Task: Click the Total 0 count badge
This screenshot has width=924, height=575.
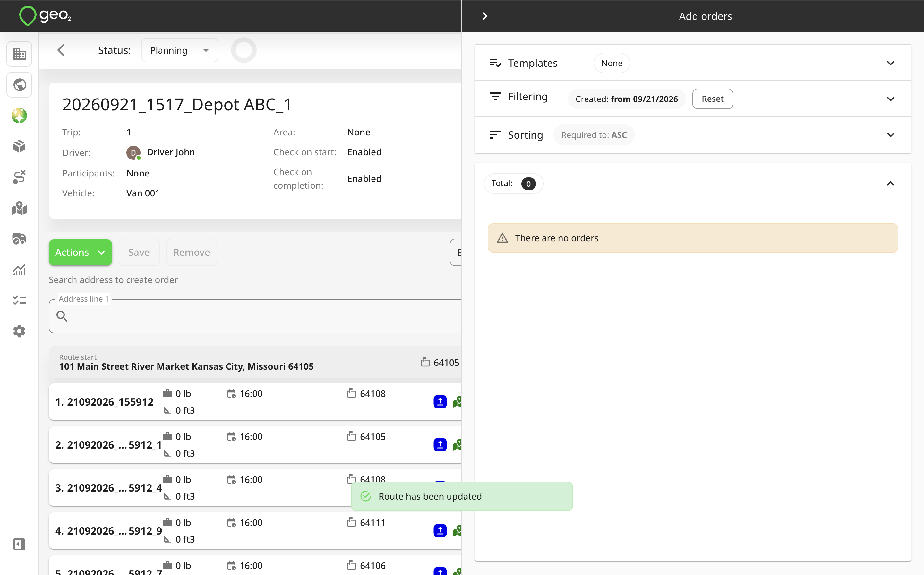Action: [528, 184]
